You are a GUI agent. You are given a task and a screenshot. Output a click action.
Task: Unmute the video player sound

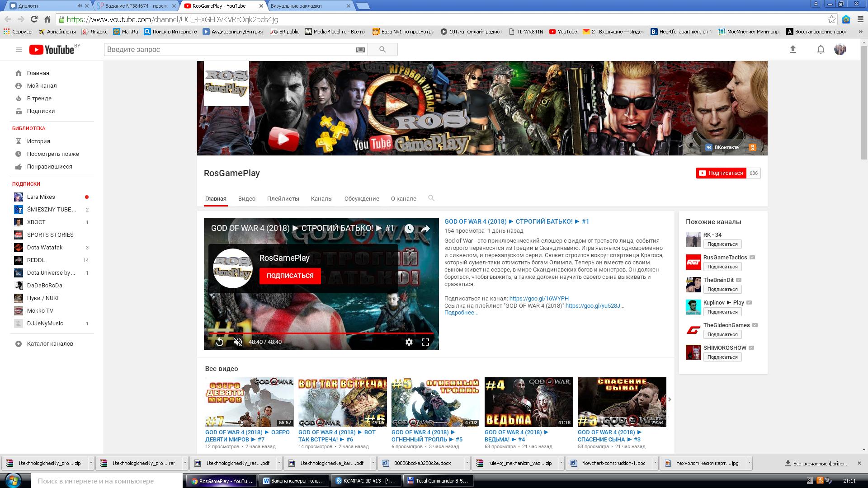point(238,342)
